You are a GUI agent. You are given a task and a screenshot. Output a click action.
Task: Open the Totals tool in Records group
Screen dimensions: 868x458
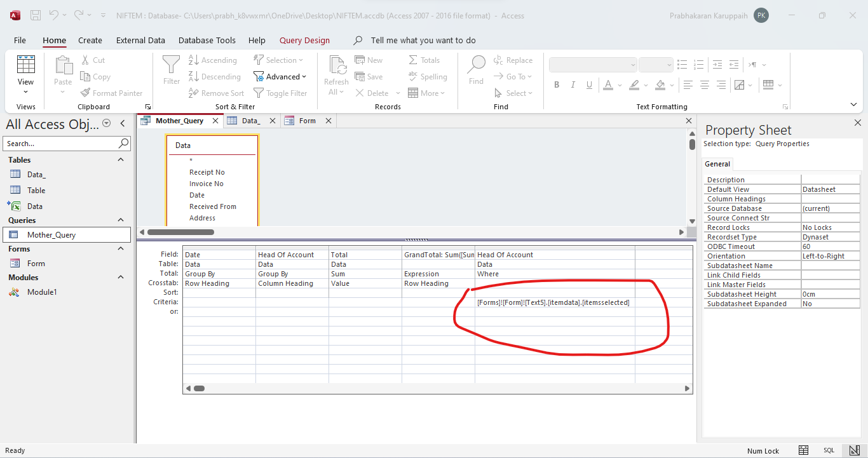(x=423, y=59)
